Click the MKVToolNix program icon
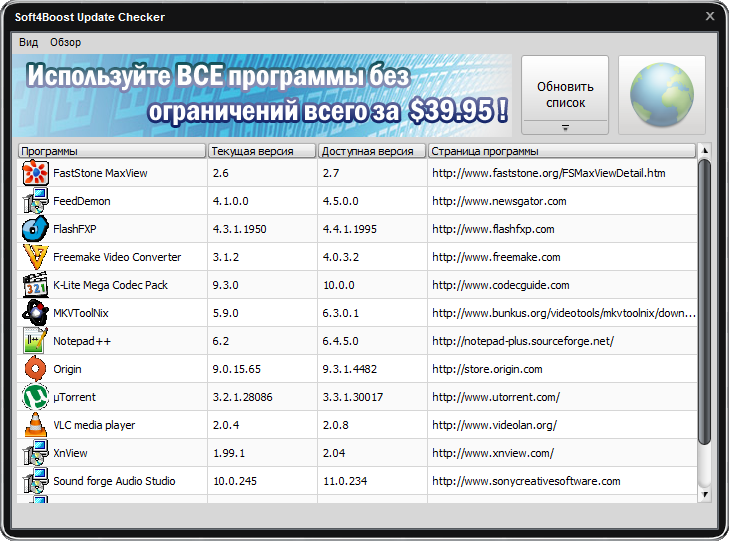729x541 pixels. tap(35, 313)
